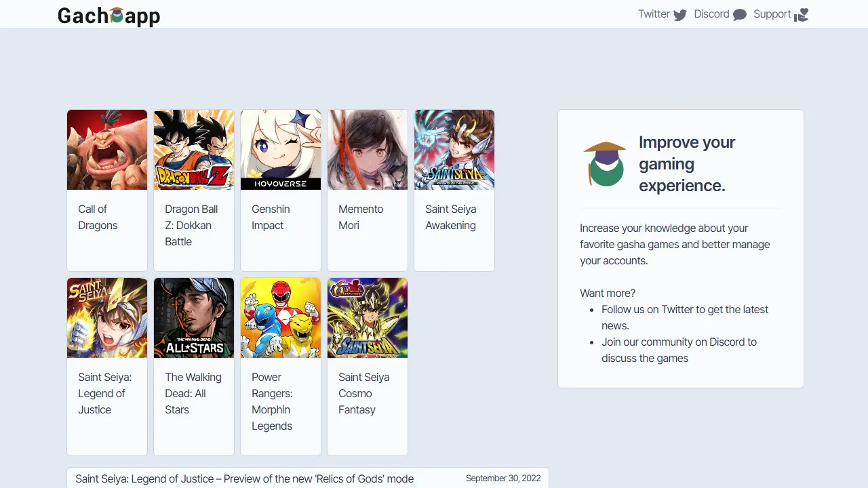Click the Discord chat bubble icon
Image resolution: width=868 pixels, height=488 pixels.
(740, 15)
